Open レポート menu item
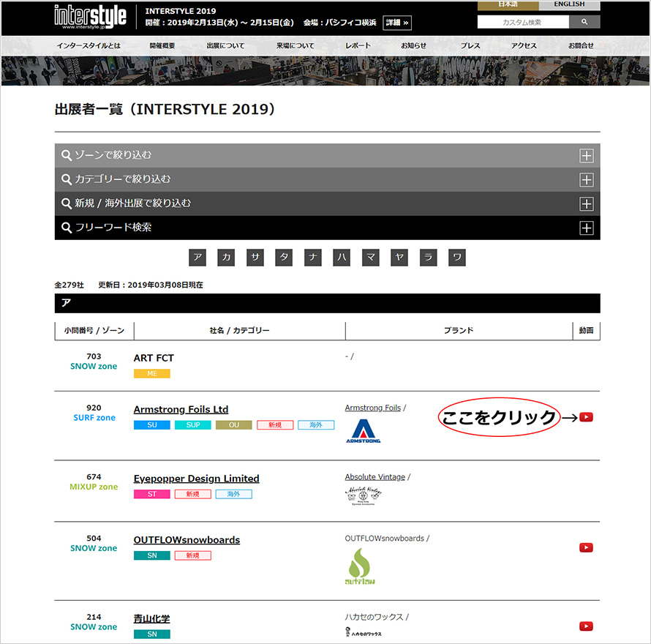The image size is (651, 644). (358, 45)
